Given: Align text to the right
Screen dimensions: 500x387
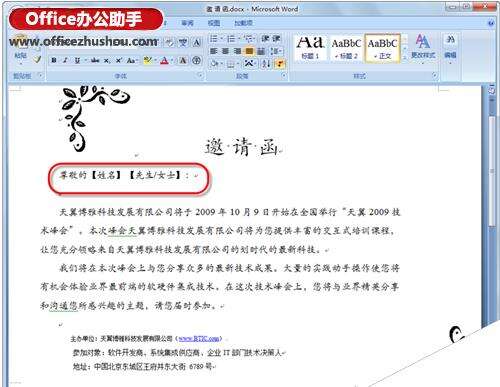Looking at the screenshot, I should [237, 51].
